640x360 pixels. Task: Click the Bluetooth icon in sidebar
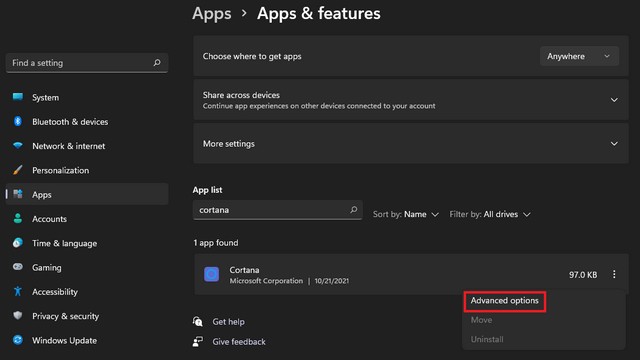pyautogui.click(x=18, y=121)
